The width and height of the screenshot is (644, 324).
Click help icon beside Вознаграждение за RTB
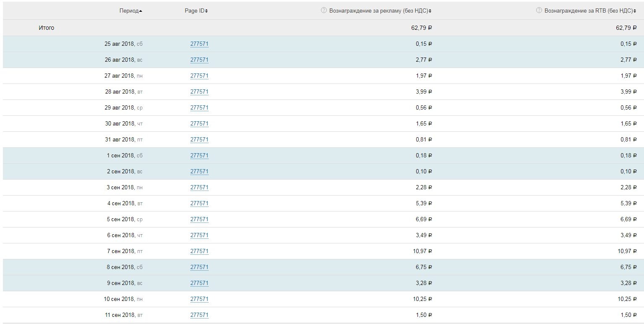pyautogui.click(x=539, y=10)
